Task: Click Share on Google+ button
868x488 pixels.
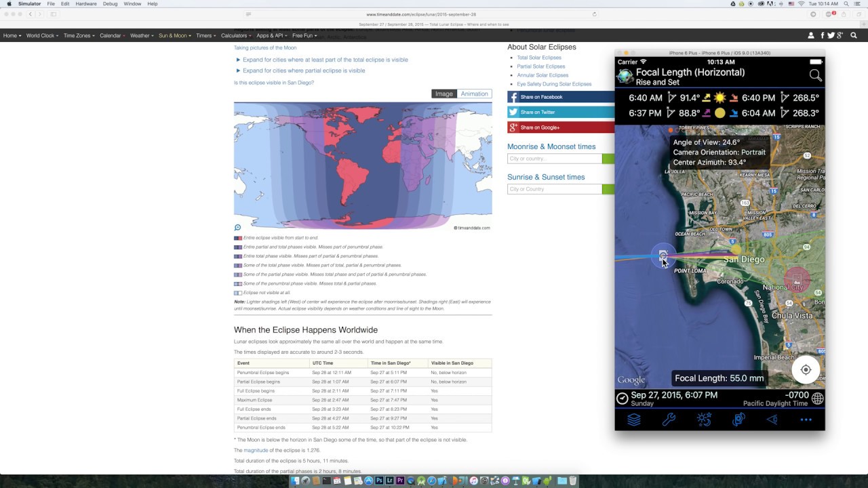Action: tap(561, 127)
